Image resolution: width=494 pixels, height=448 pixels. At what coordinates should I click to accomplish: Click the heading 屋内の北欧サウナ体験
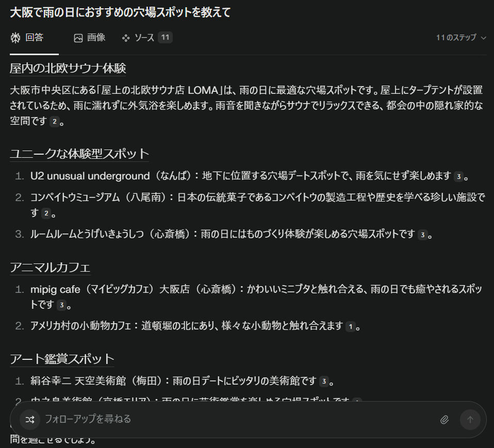[68, 69]
